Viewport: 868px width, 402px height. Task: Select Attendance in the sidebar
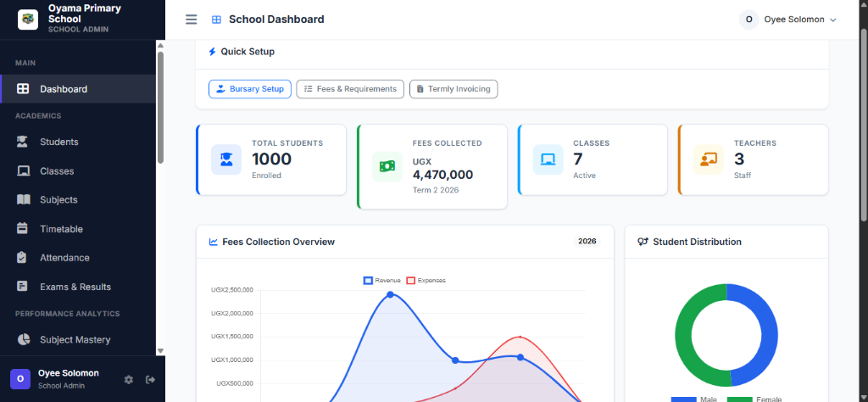77,258
